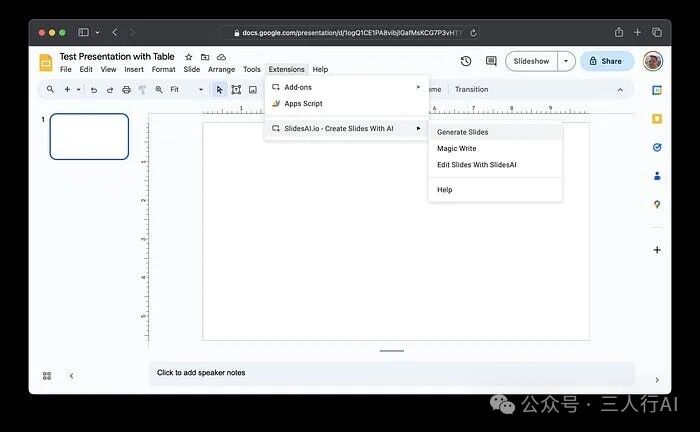Screen dimensions: 700x432
Task: Star the Test Presentation with Table
Action: pos(188,57)
